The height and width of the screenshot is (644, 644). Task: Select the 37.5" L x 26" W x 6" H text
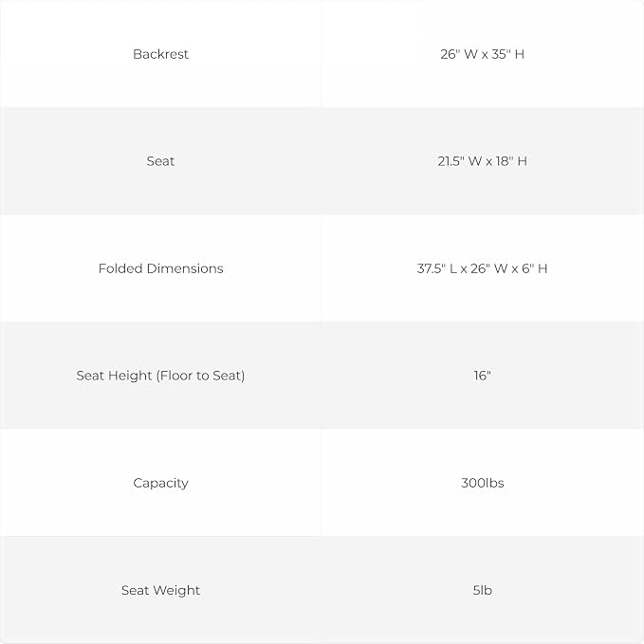coord(482,268)
